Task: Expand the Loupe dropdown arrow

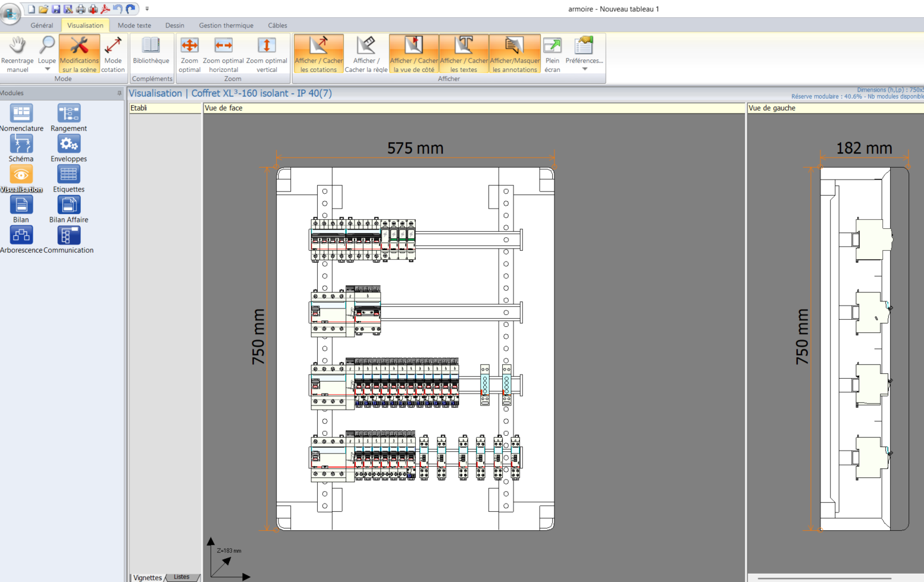Action: 47,70
